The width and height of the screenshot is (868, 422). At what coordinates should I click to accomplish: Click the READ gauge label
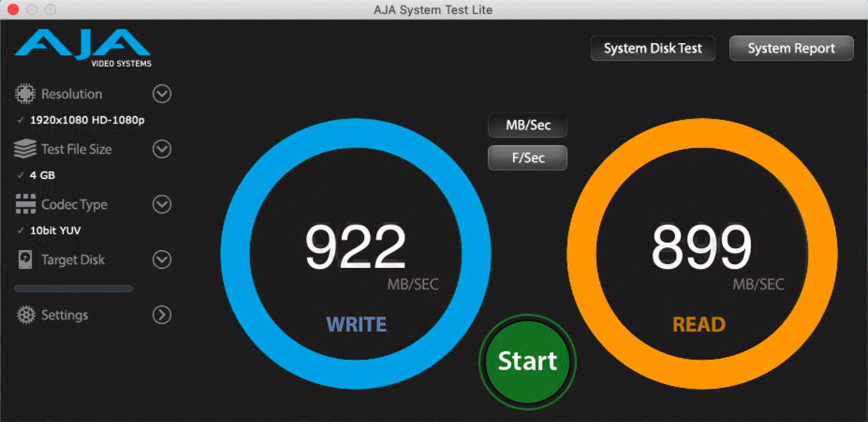coord(699,324)
